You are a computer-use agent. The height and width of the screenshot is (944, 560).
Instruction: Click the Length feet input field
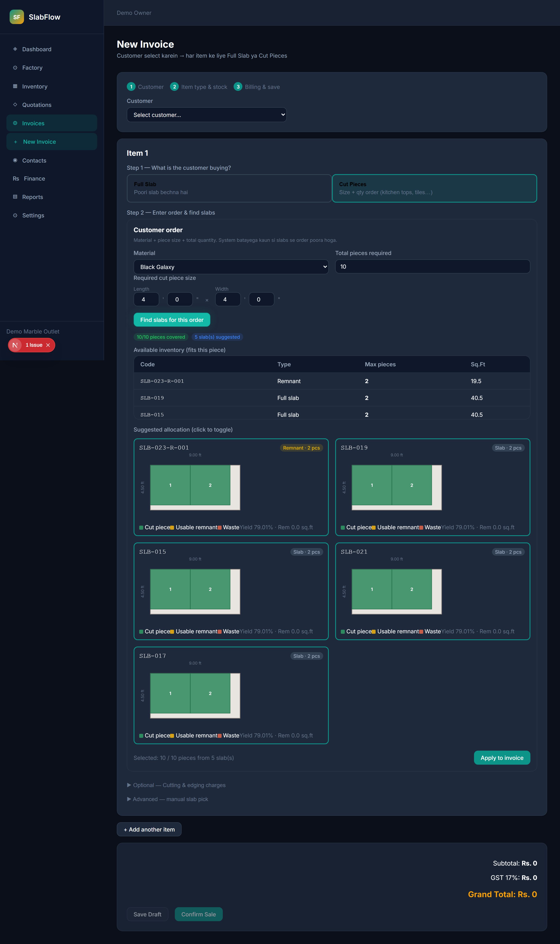(x=146, y=299)
